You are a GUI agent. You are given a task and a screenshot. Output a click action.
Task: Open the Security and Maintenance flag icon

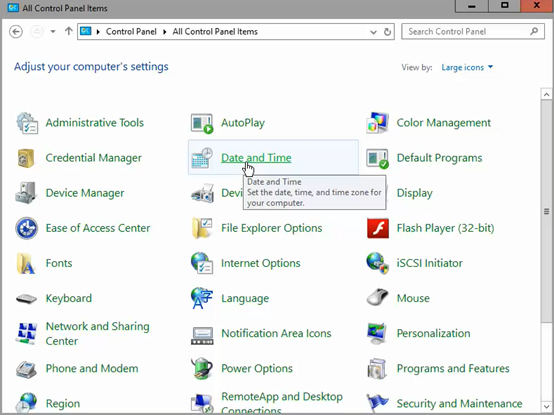click(x=377, y=403)
